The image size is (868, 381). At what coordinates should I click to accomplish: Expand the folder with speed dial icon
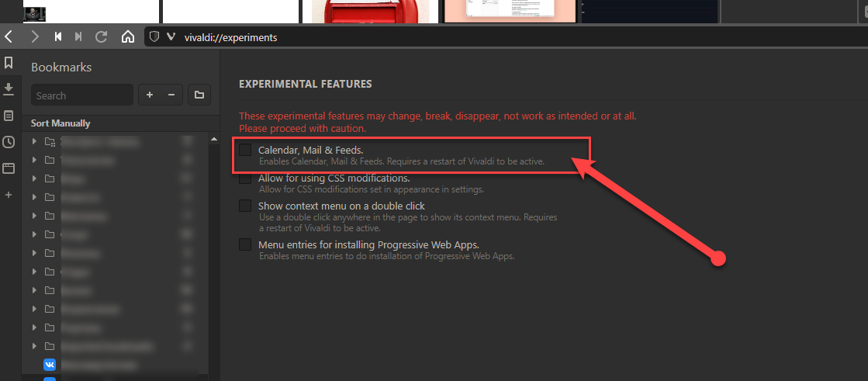coord(34,142)
